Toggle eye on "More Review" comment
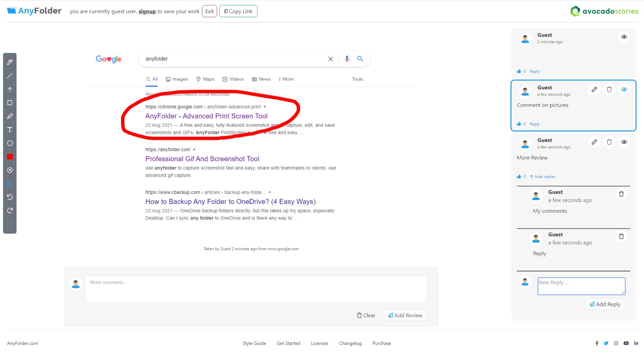The width and height of the screenshot is (644, 354). [x=624, y=142]
